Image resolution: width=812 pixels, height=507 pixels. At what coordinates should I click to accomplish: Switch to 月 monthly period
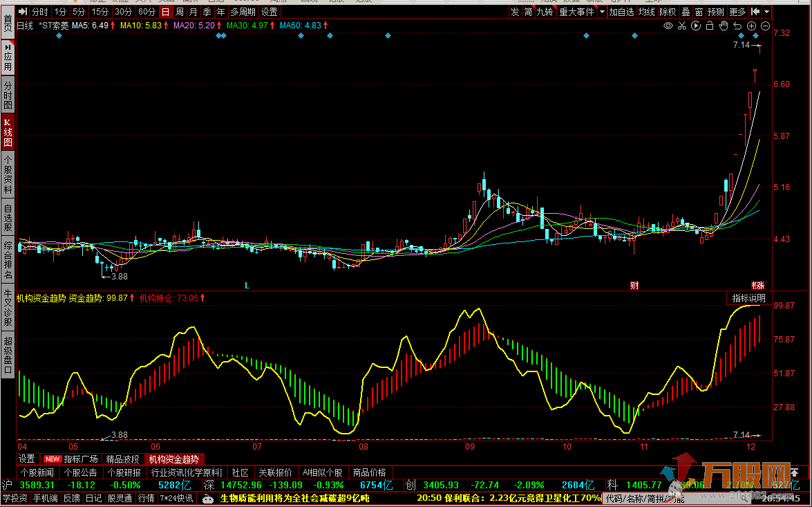(193, 11)
